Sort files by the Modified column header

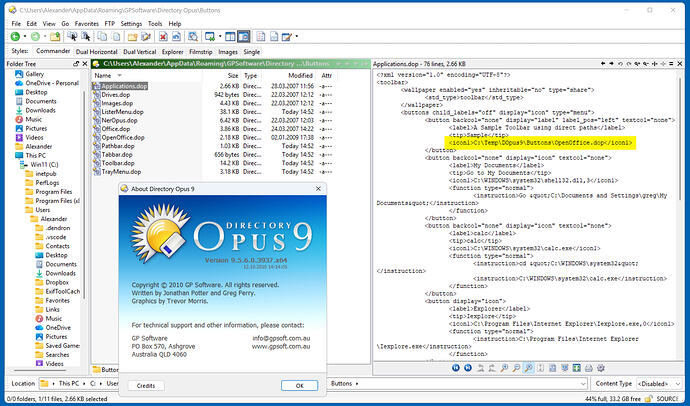pyautogui.click(x=300, y=75)
